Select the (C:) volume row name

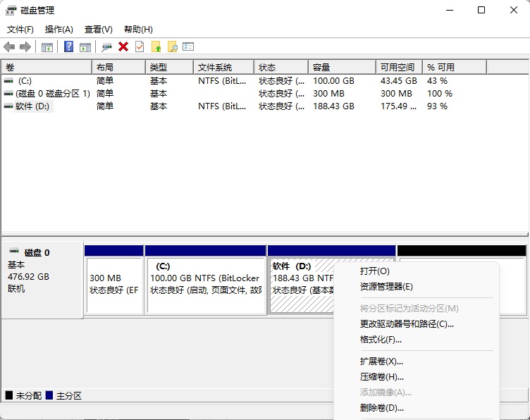(25, 81)
